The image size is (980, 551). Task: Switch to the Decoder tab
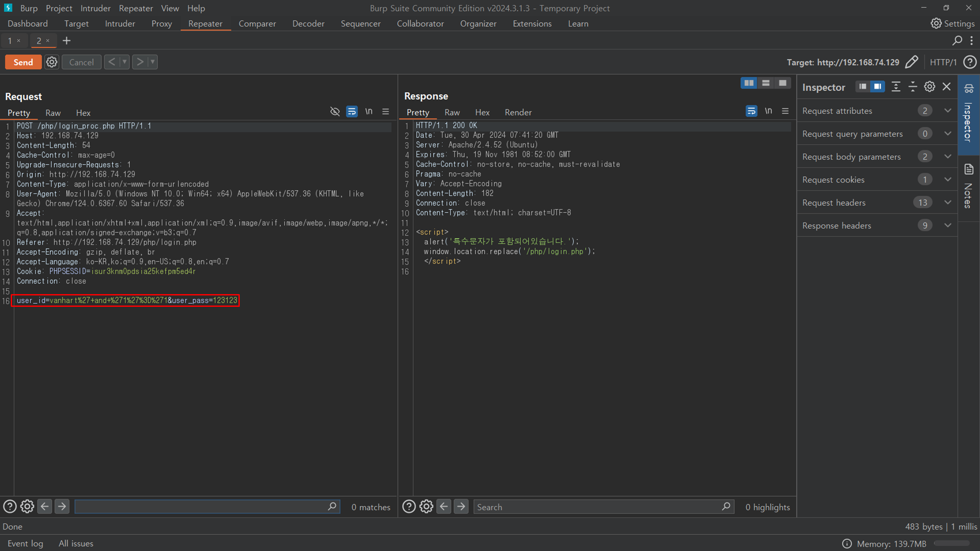click(308, 24)
